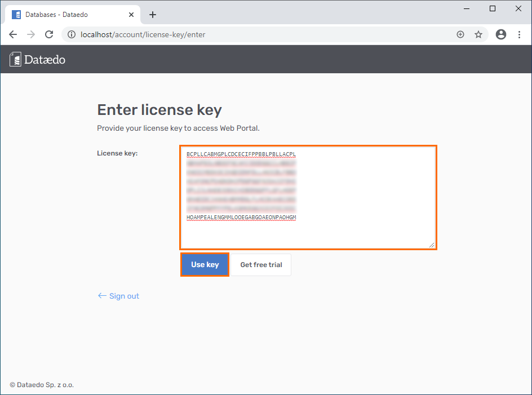Open the Chrome profile avatar
This screenshot has height=395, width=532.
coord(501,34)
